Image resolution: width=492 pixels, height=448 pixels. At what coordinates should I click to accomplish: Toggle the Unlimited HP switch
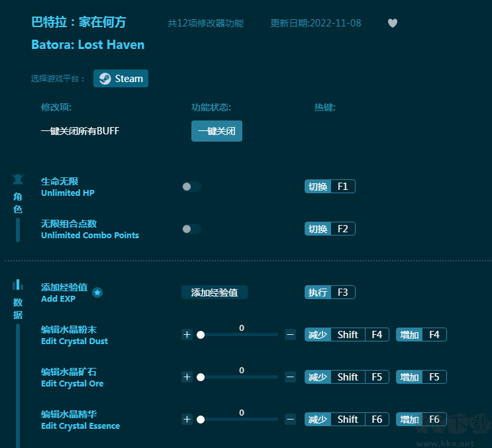191,187
